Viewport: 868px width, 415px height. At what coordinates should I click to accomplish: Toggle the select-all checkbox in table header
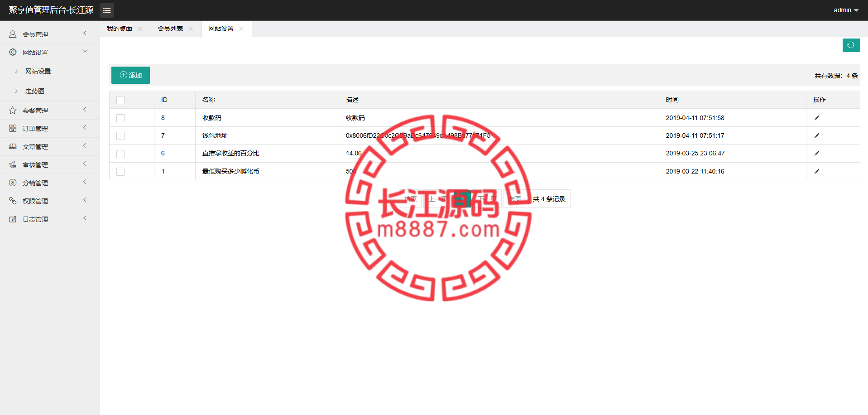point(120,100)
